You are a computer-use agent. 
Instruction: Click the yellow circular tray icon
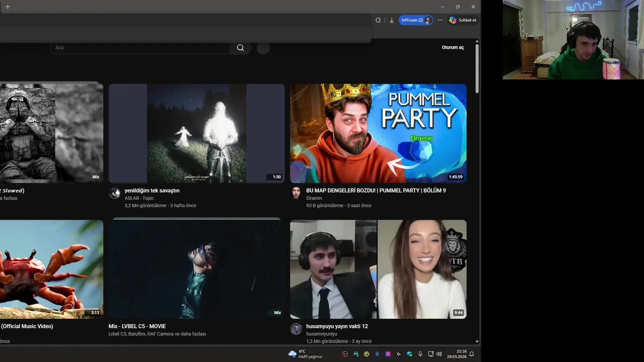click(366, 354)
